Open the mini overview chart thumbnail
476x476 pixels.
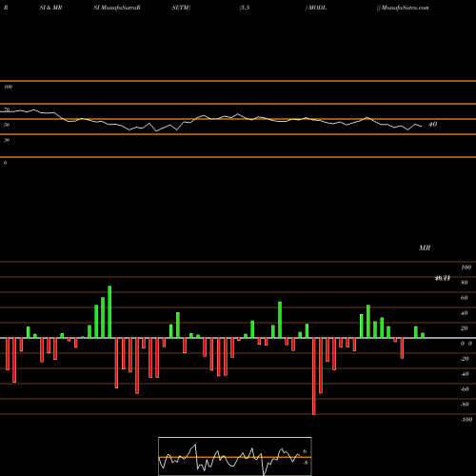point(235,456)
